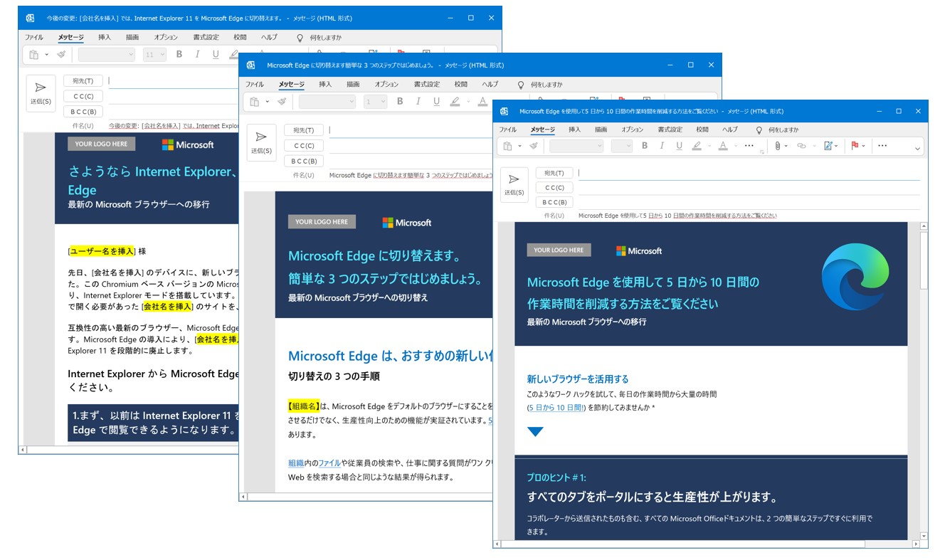Toggle italic in the back window toolbar
The image size is (940, 560).
click(x=197, y=54)
